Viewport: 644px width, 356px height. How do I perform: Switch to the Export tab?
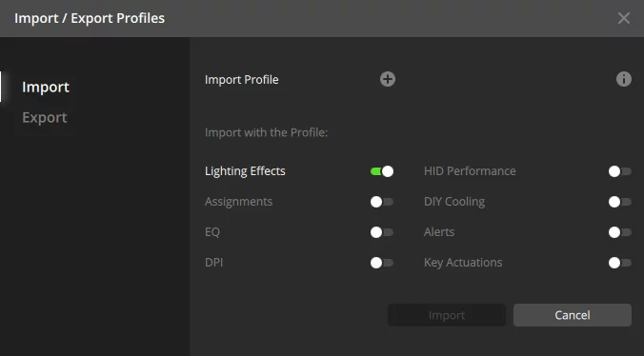coord(45,118)
